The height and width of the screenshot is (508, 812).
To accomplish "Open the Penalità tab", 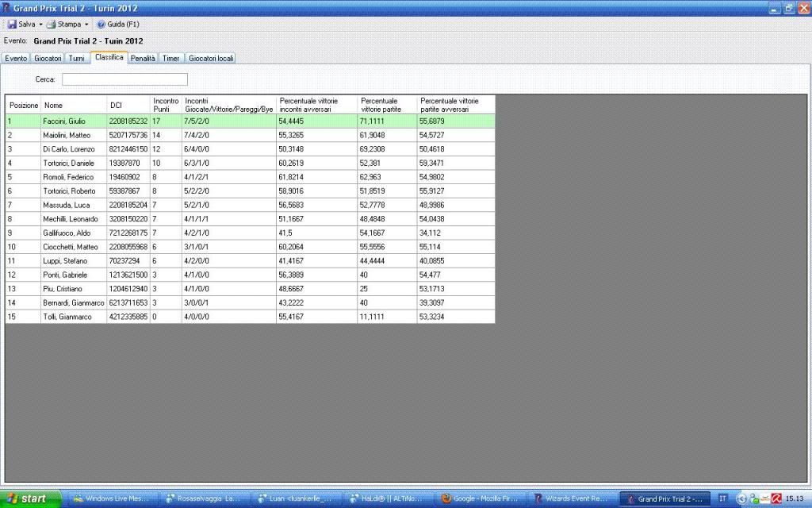I will pos(143,59).
